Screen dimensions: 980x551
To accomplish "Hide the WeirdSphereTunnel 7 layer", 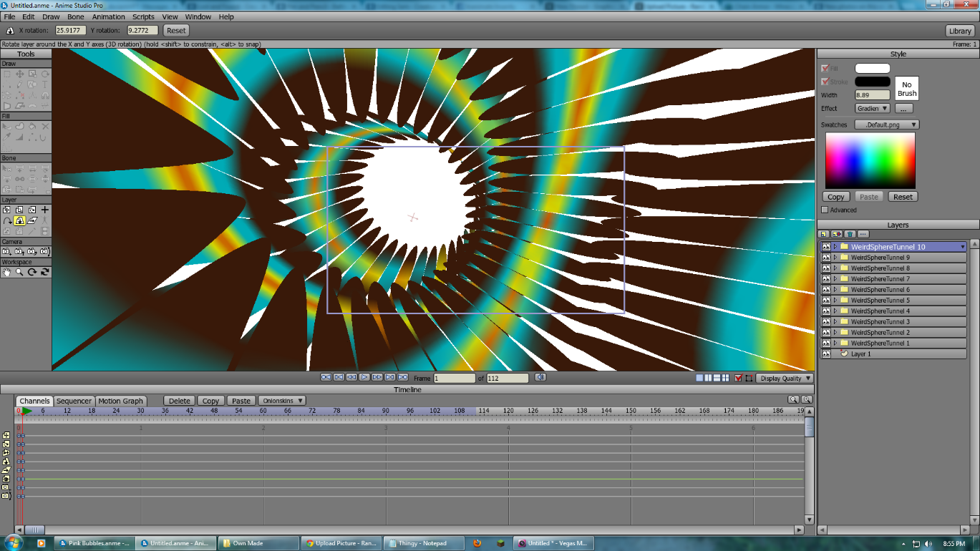I will tap(825, 278).
